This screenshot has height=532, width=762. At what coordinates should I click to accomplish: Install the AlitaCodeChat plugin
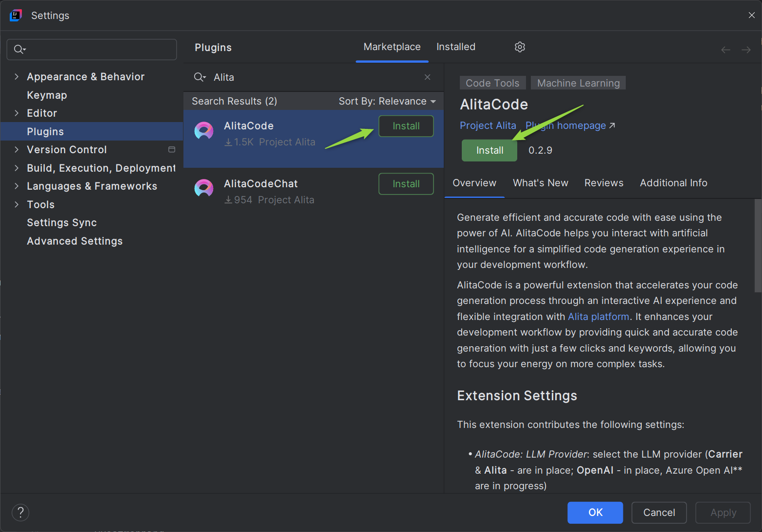coord(406,184)
